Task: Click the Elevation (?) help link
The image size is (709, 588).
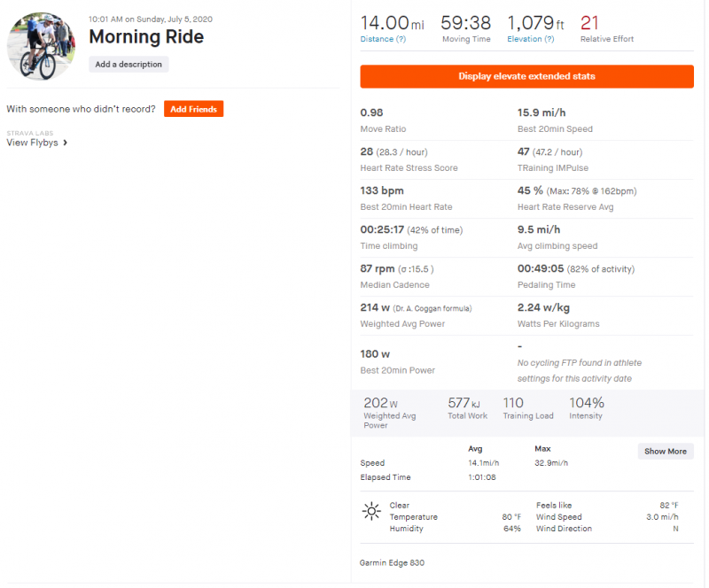Action: coord(531,39)
